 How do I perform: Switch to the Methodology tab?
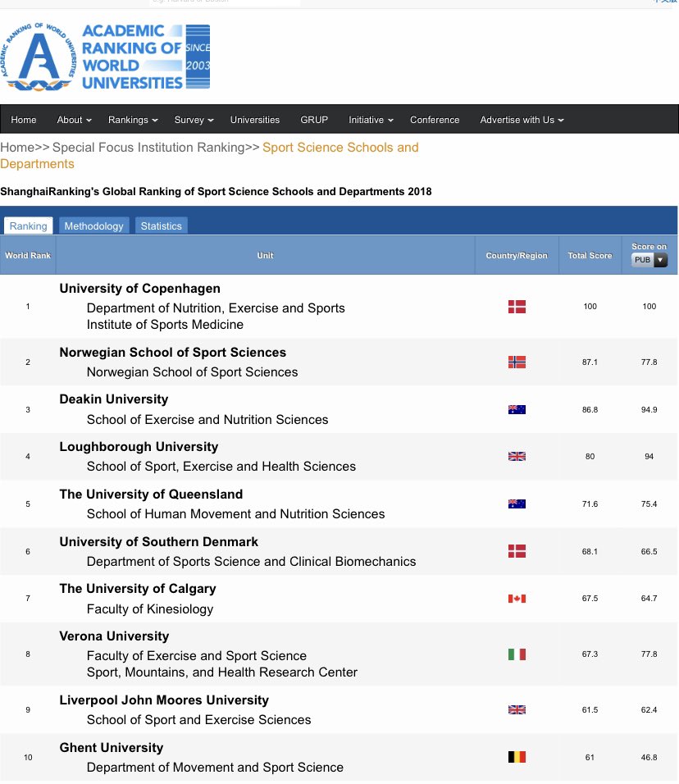tap(94, 226)
